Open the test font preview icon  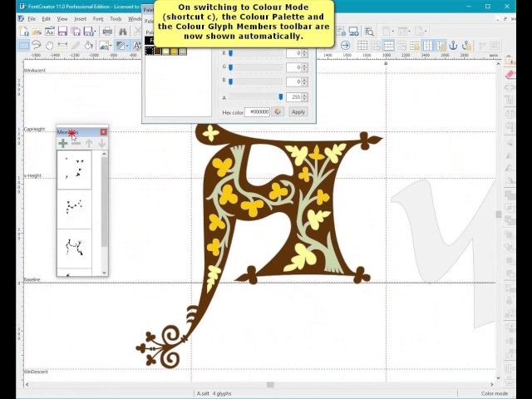(x=353, y=32)
